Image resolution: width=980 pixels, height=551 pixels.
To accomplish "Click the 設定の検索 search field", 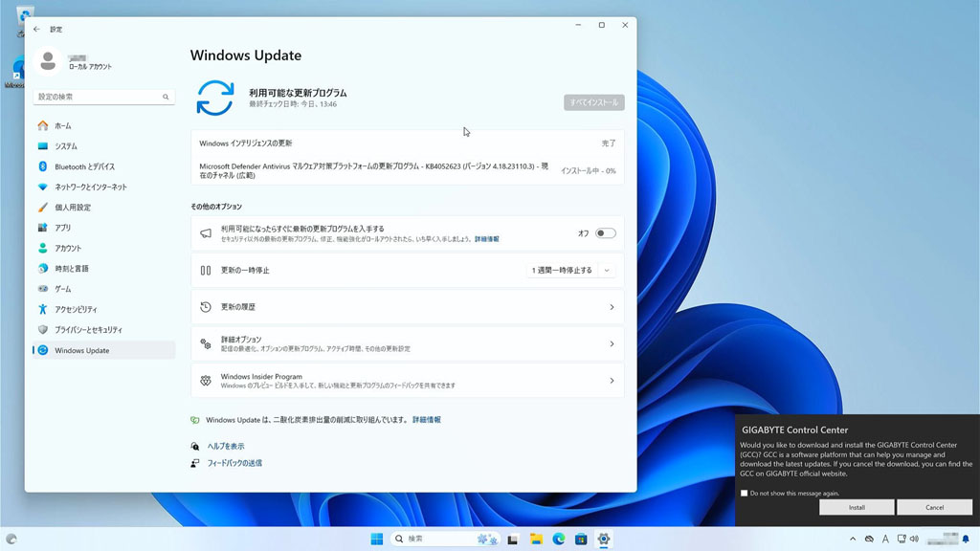I will pos(96,97).
